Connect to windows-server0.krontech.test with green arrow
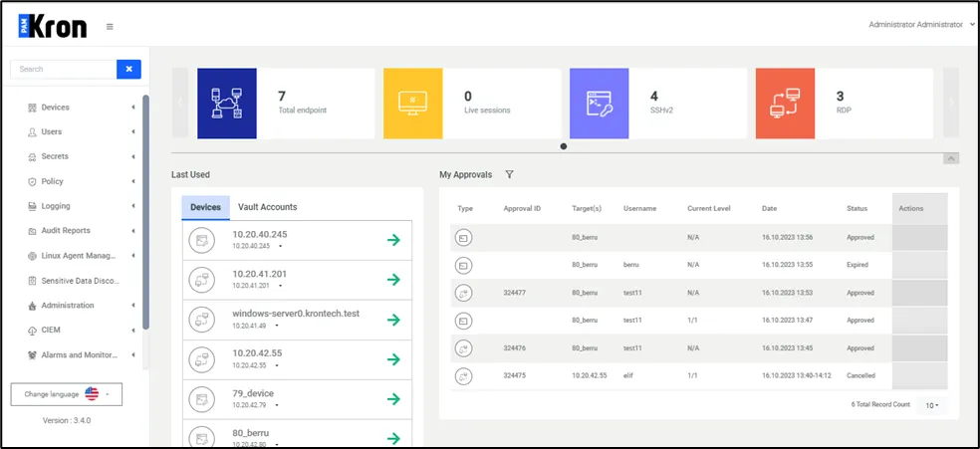The image size is (980, 449). coord(393,320)
